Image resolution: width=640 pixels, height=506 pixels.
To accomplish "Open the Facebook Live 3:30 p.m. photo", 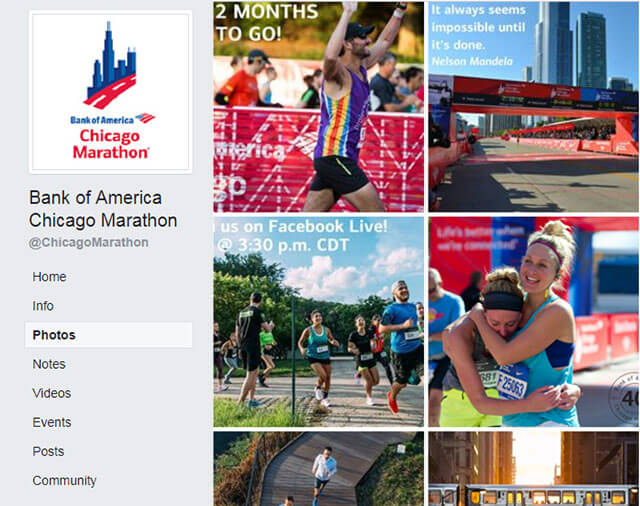I will click(x=318, y=322).
